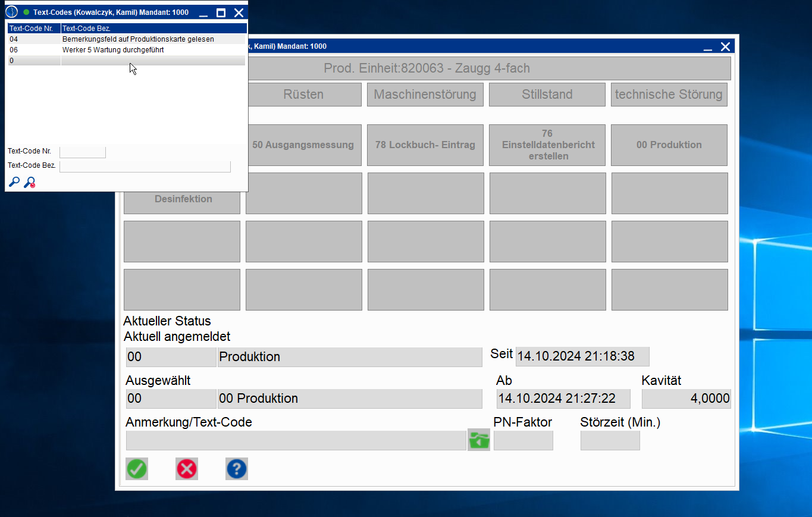Click the red X cancel icon
The width and height of the screenshot is (812, 517).
point(187,469)
